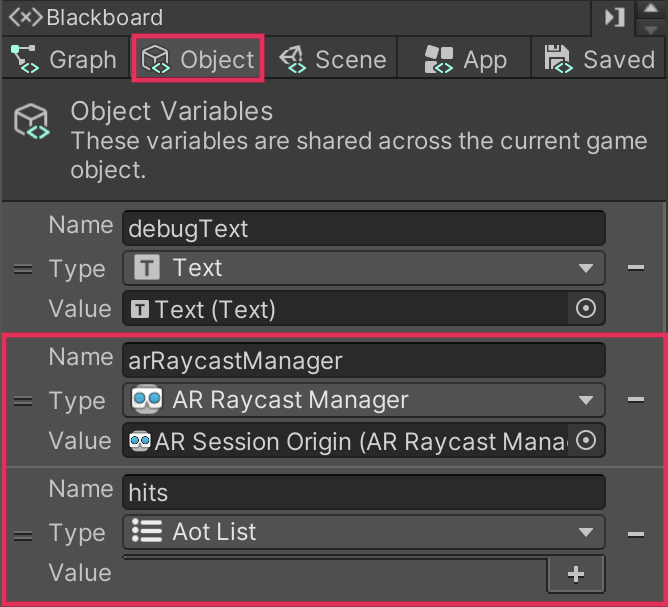The width and height of the screenshot is (668, 607).
Task: Open the App variables tab
Action: [465, 59]
